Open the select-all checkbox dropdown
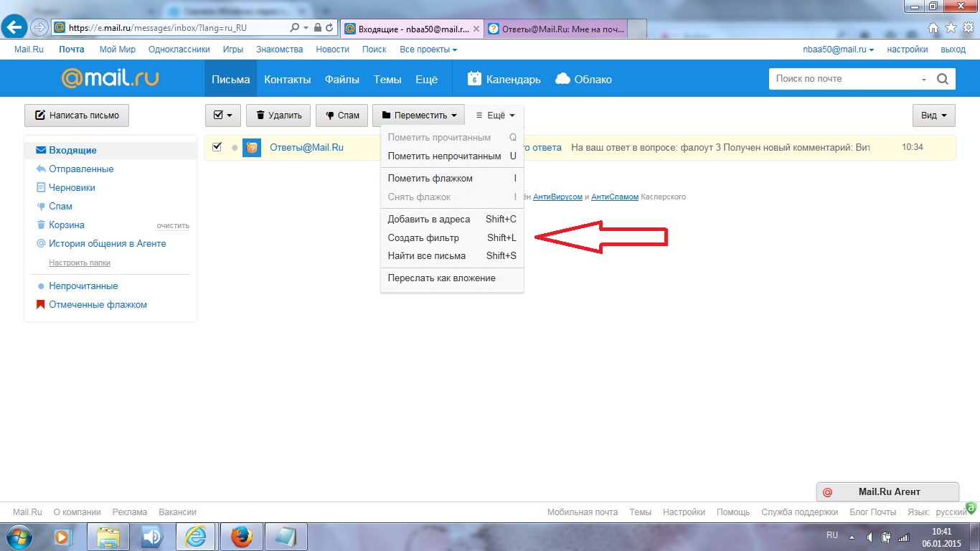This screenshot has height=551, width=980. click(x=223, y=115)
